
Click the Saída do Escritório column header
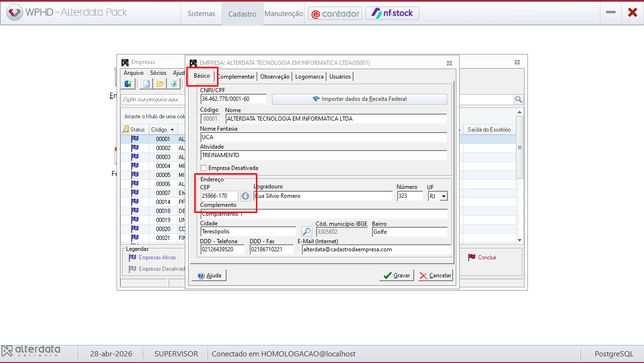[x=489, y=130]
